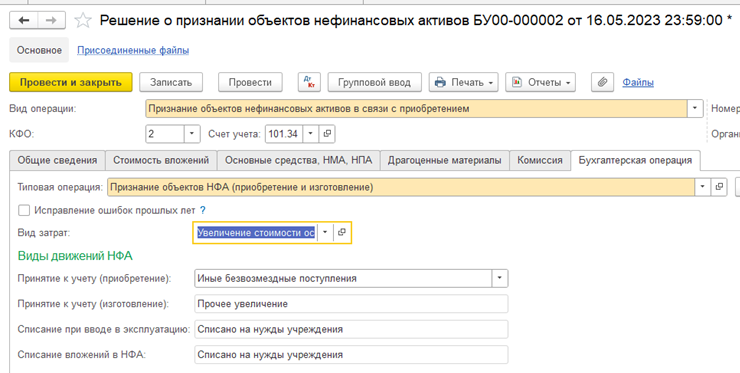This screenshot has width=740, height=373.
Task: Expand Принятие к учету (приобретение) dropdown
Action: tap(499, 278)
